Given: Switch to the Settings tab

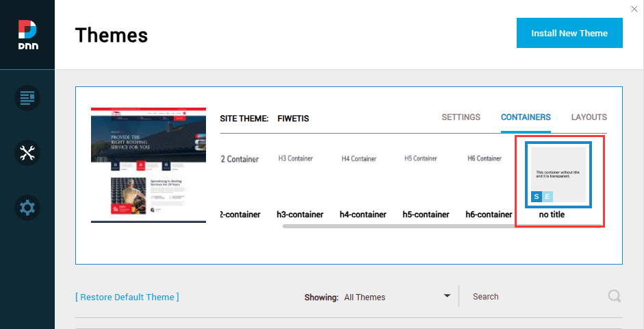Looking at the screenshot, I should coord(461,117).
